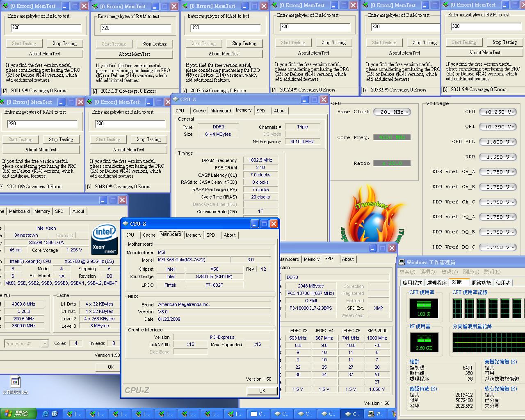Open the Base Clock 201 MHz dropdown

click(392, 112)
